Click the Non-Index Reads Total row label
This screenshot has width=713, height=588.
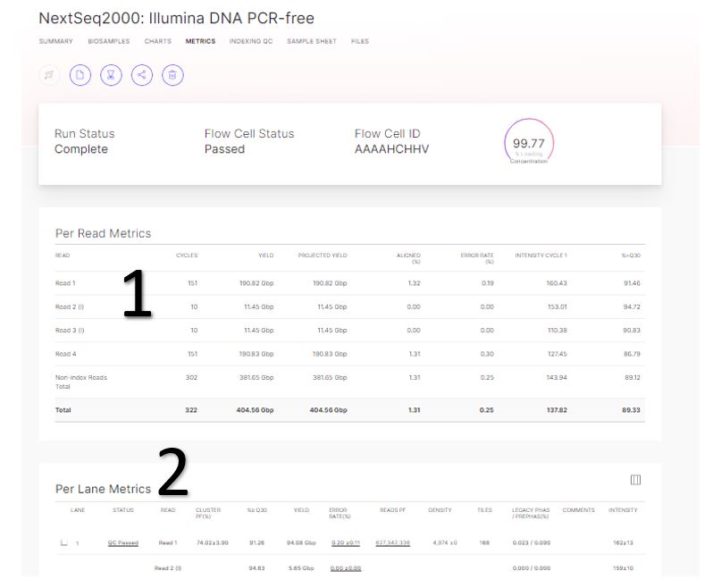point(81,382)
